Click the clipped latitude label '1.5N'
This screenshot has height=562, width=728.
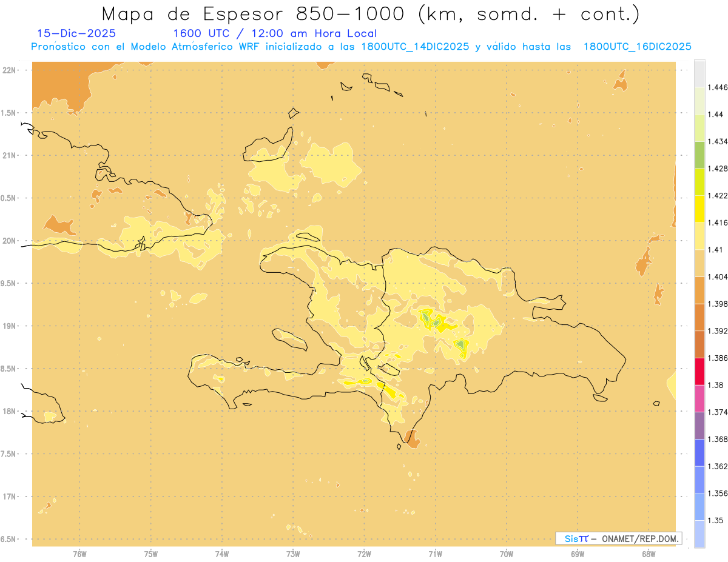9,113
